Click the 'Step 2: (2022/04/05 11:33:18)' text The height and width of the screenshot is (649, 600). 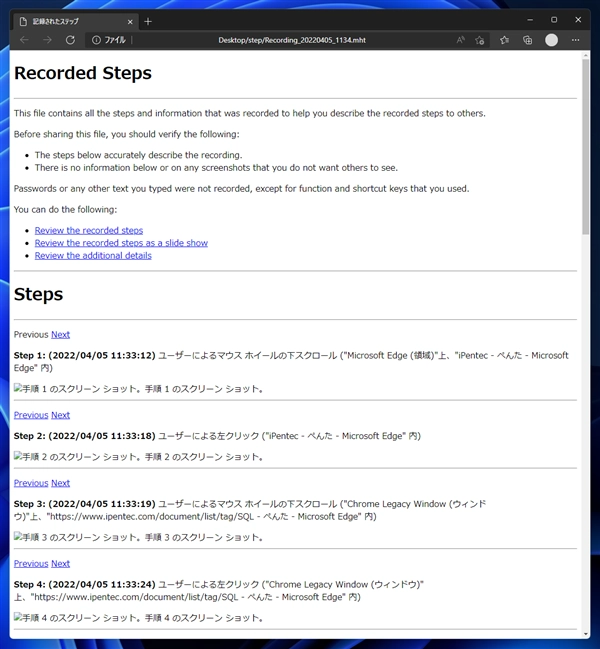84,436
